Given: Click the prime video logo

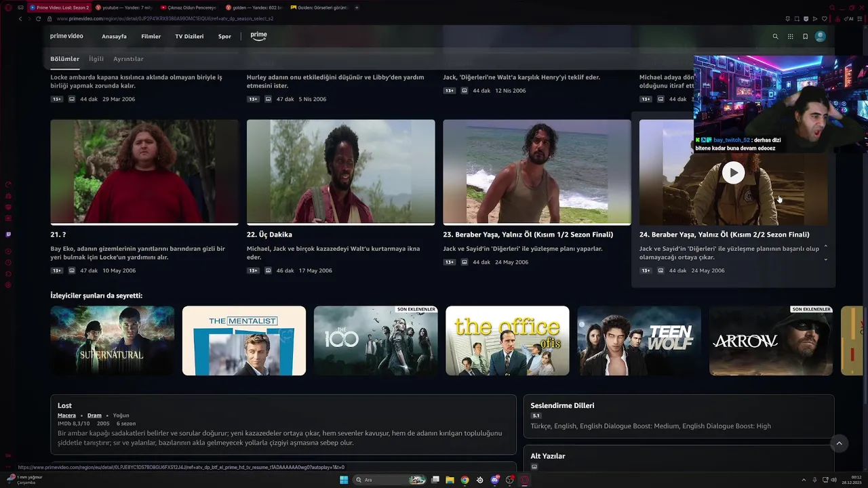Looking at the screenshot, I should click(x=66, y=36).
